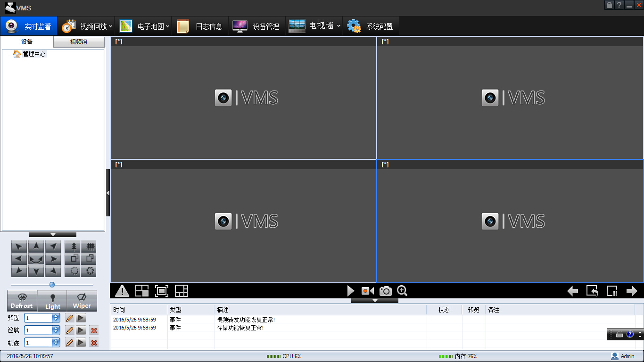644x362 pixels.
Task: Select the bottom-left video pane
Action: point(244,221)
